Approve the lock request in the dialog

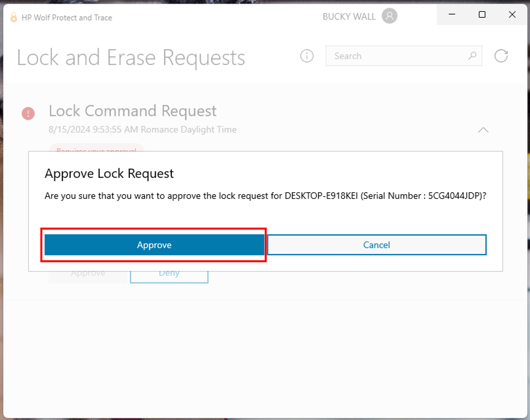click(x=154, y=245)
